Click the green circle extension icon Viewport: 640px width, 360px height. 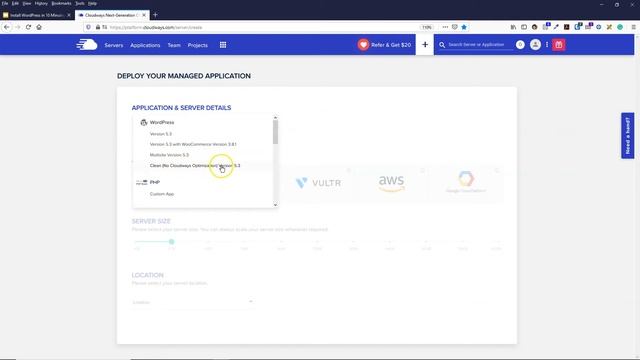tap(620, 27)
